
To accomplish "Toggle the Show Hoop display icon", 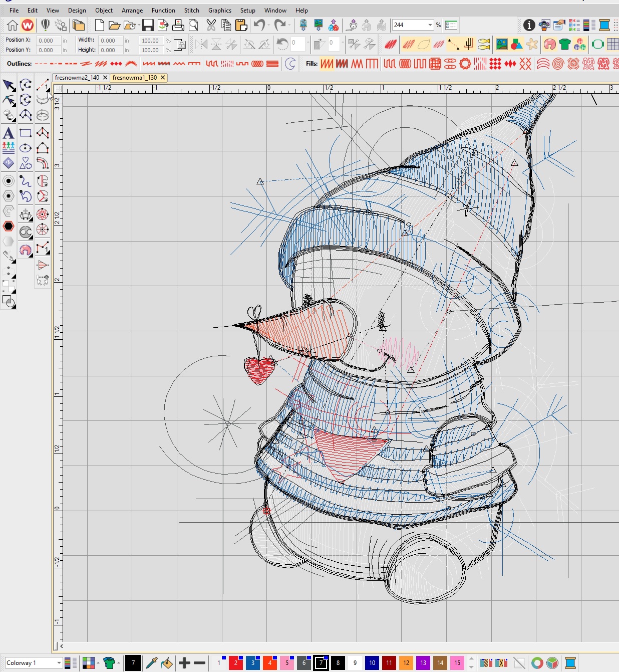I will [x=597, y=45].
